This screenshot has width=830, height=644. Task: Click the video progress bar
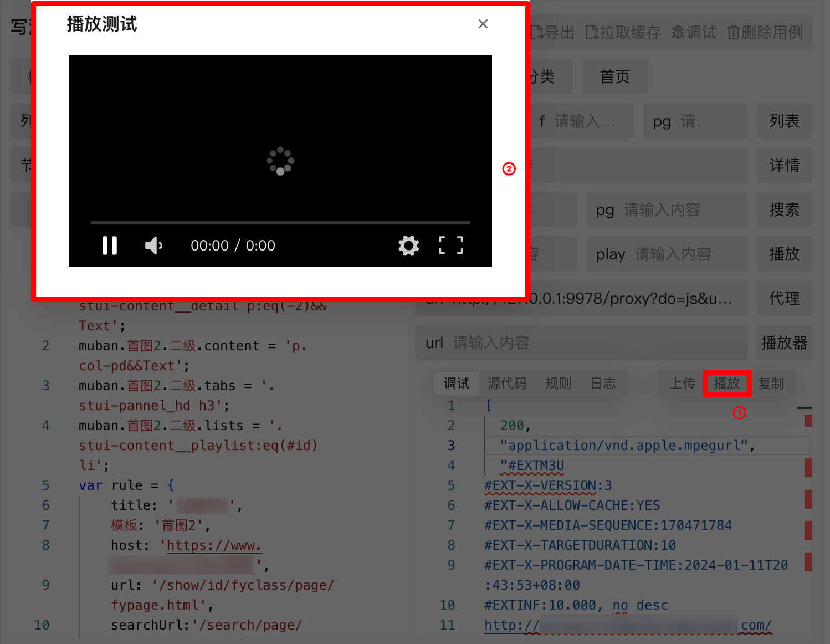tap(280, 223)
